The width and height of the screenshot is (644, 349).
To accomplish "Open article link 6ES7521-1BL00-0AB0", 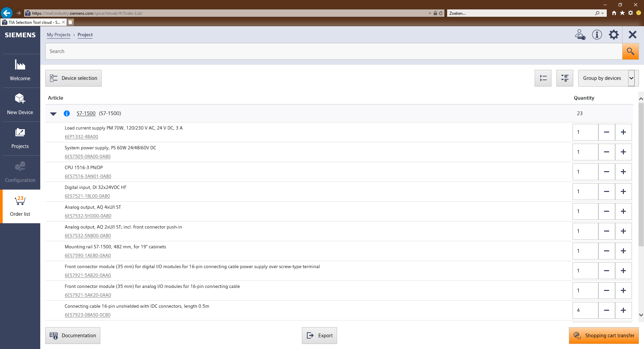I will 87,196.
